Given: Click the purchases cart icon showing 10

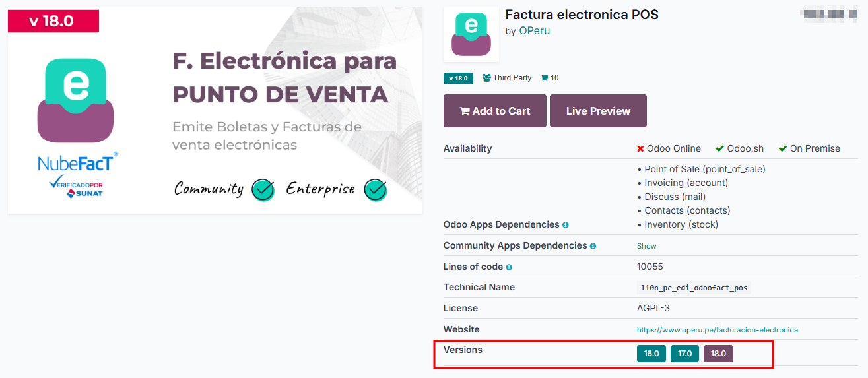Looking at the screenshot, I should (544, 78).
